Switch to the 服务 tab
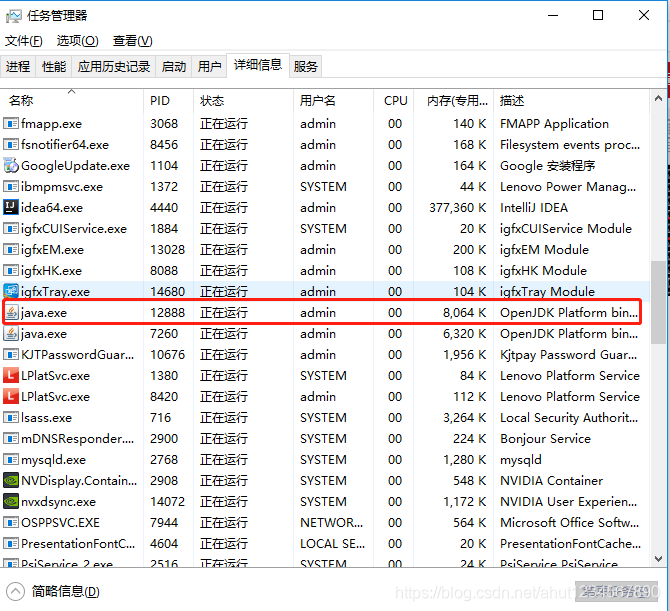 pos(306,67)
